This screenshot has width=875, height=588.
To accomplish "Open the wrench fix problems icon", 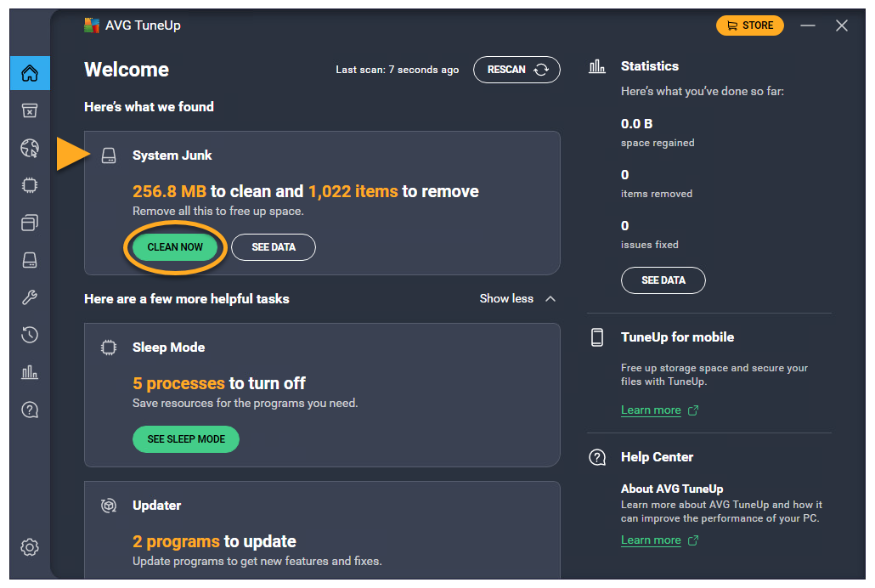I will point(30,297).
